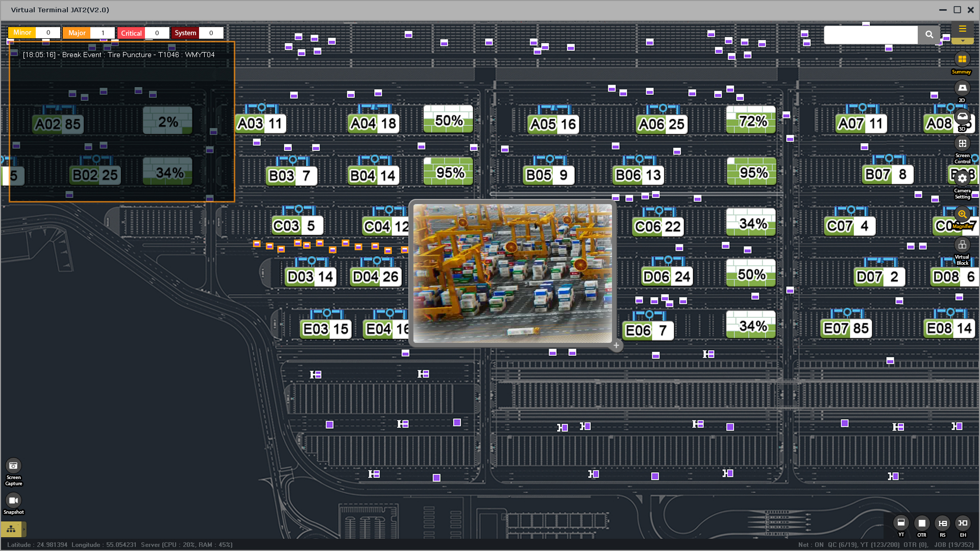Open Screen Control panel
This screenshot has width=980, height=551.
tap(962, 144)
